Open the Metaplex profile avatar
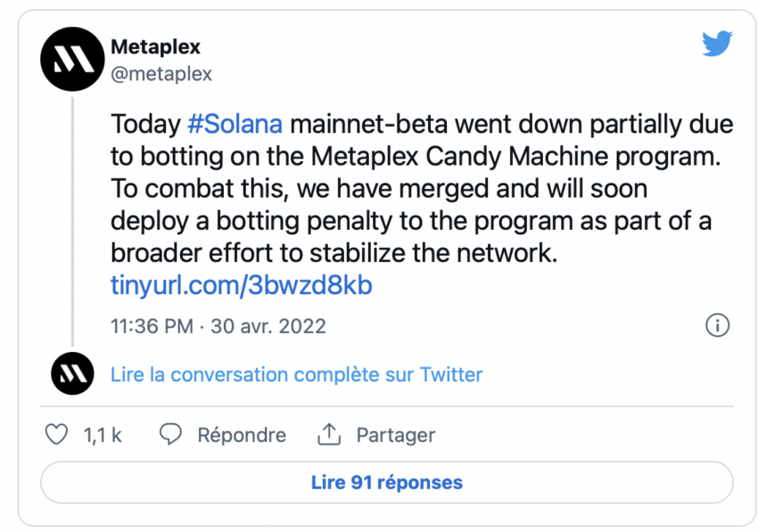 (72, 59)
